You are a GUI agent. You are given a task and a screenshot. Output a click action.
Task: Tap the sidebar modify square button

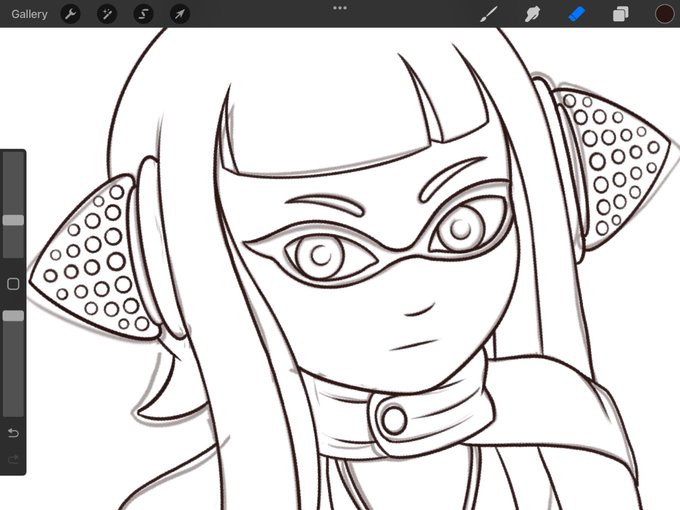[x=13, y=284]
